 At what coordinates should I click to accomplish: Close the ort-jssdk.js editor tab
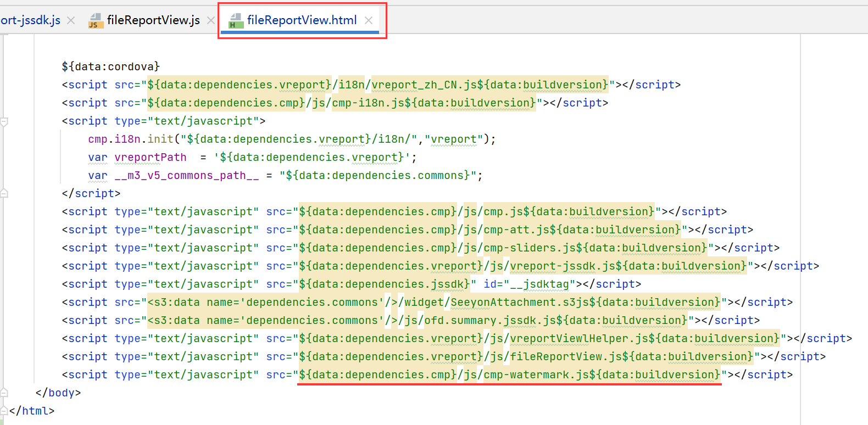tap(71, 20)
